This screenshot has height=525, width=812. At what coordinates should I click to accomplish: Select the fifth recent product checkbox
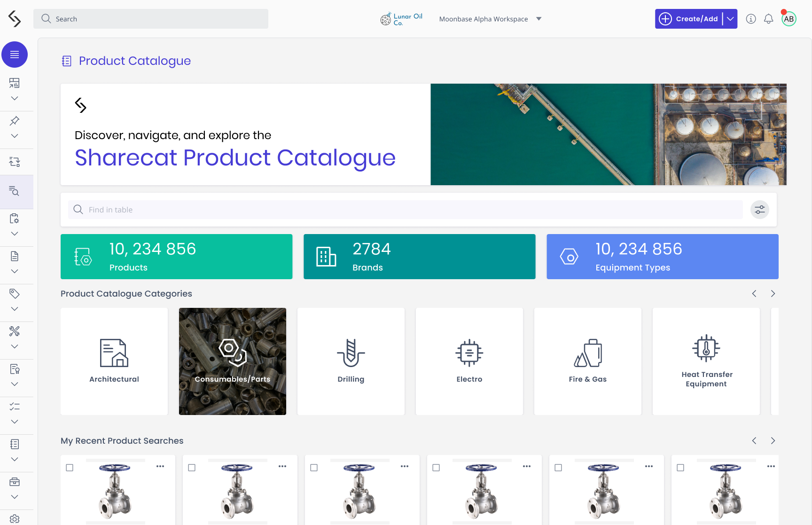558,468
